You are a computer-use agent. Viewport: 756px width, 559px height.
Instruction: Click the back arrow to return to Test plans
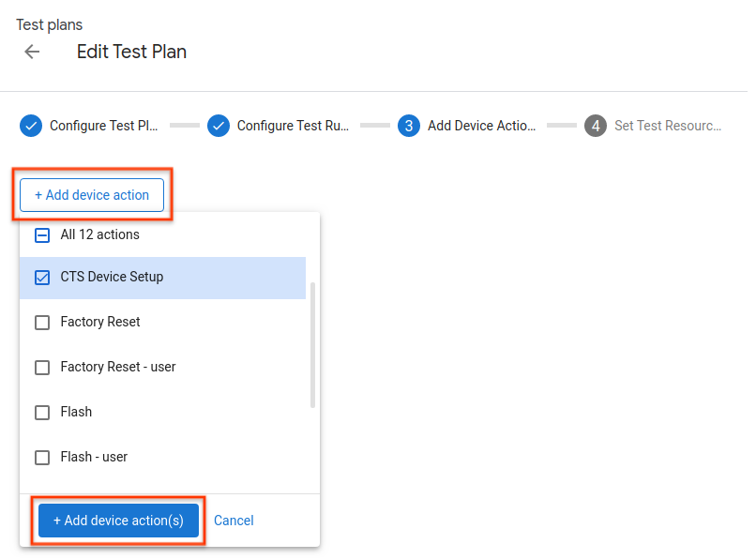point(32,52)
